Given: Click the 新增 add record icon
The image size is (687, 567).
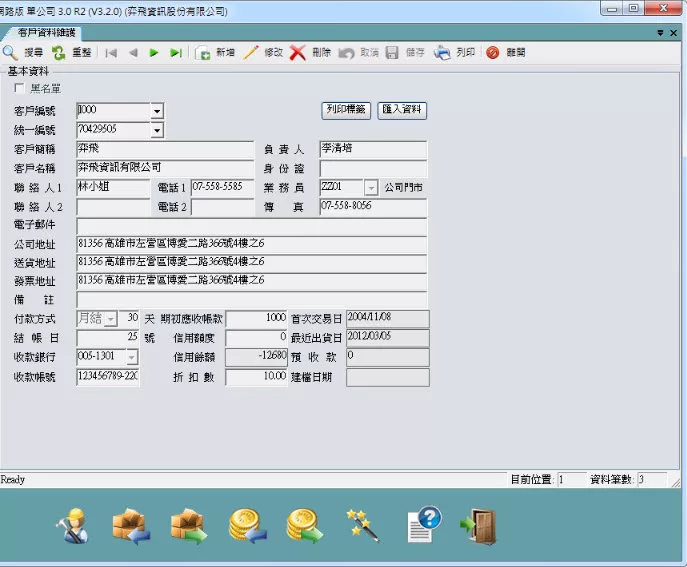Looking at the screenshot, I should pyautogui.click(x=203, y=53).
